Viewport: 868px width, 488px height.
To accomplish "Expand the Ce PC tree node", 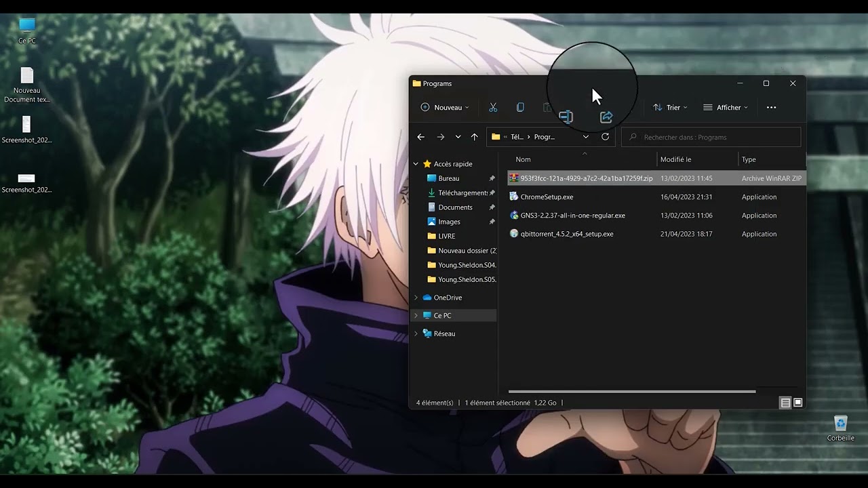I will coord(416,315).
